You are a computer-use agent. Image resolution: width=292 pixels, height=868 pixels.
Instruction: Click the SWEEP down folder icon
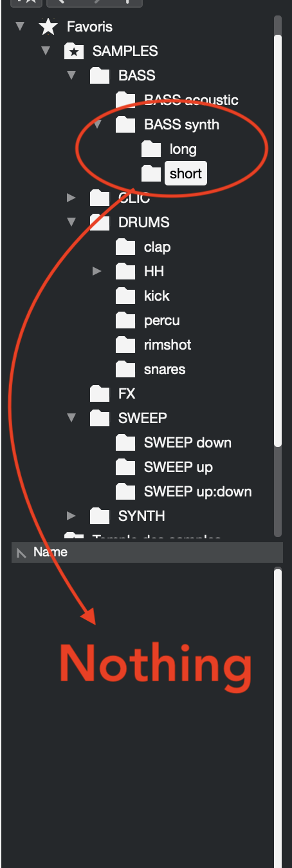click(x=125, y=442)
